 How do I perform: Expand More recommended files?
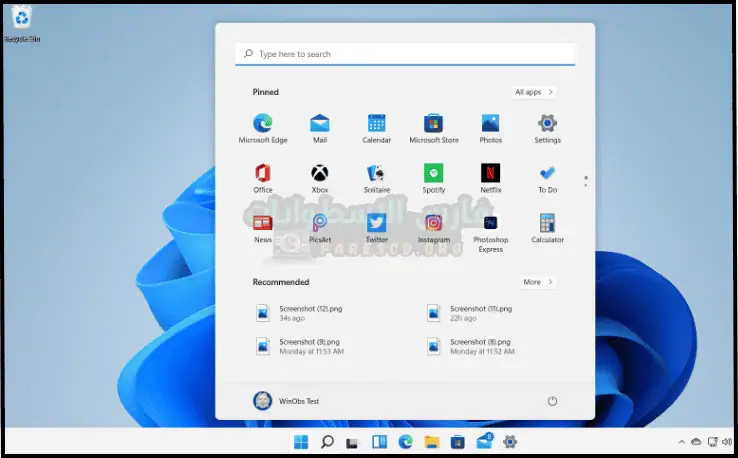[x=536, y=282]
